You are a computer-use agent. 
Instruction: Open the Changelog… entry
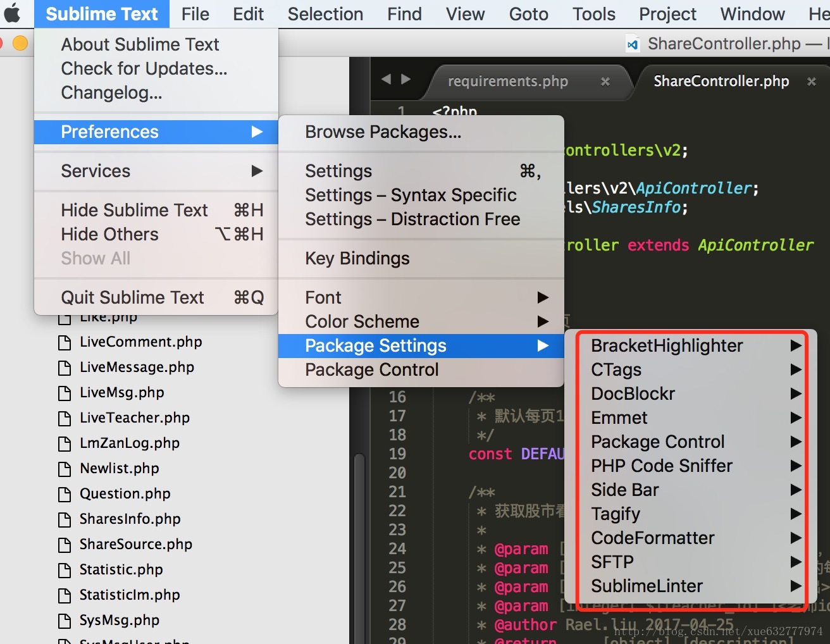(156, 92)
